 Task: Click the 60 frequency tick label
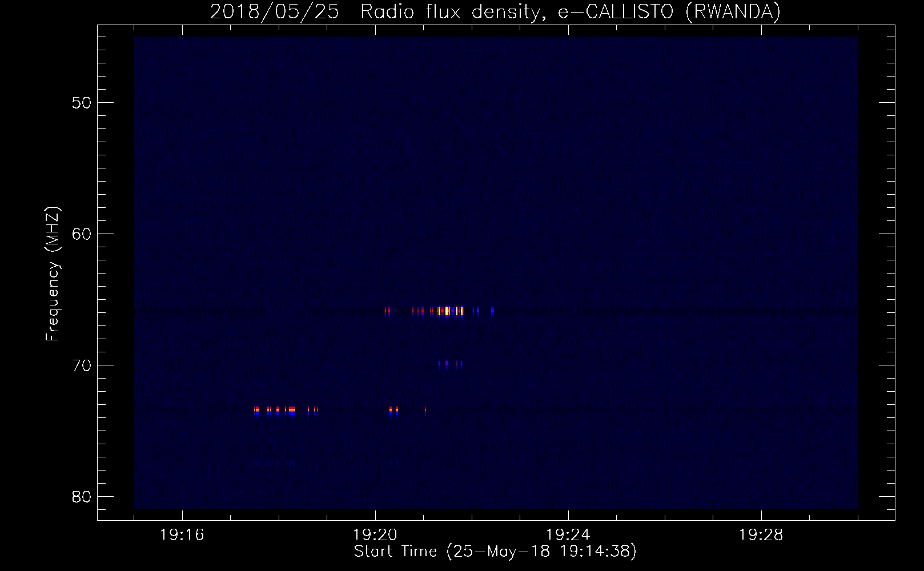coord(82,234)
